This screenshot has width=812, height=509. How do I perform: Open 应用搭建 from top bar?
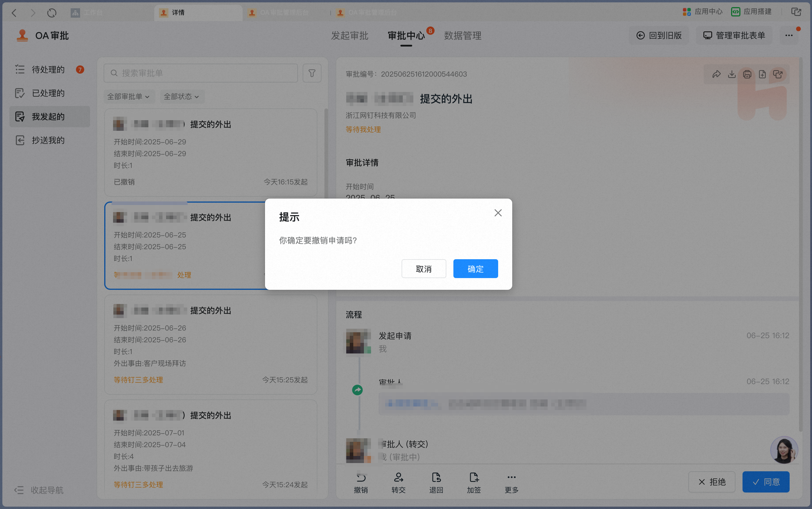coord(751,12)
